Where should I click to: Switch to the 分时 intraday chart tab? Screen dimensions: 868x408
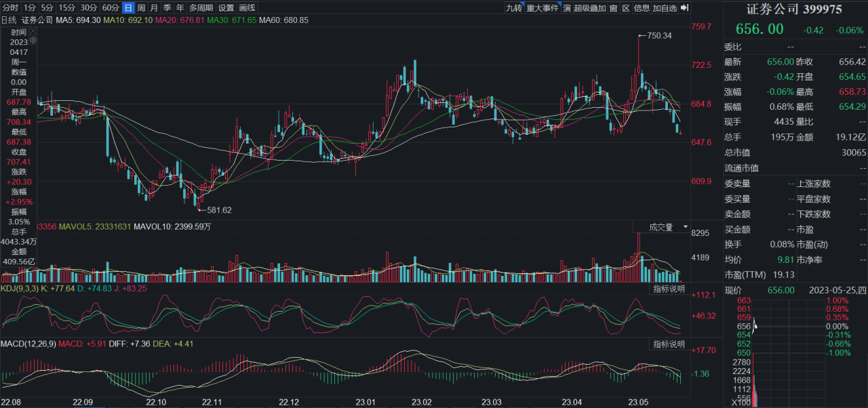pos(10,8)
